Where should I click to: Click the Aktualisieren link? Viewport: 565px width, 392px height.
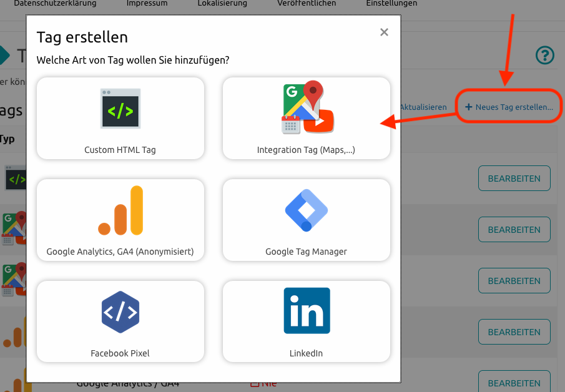[423, 107]
